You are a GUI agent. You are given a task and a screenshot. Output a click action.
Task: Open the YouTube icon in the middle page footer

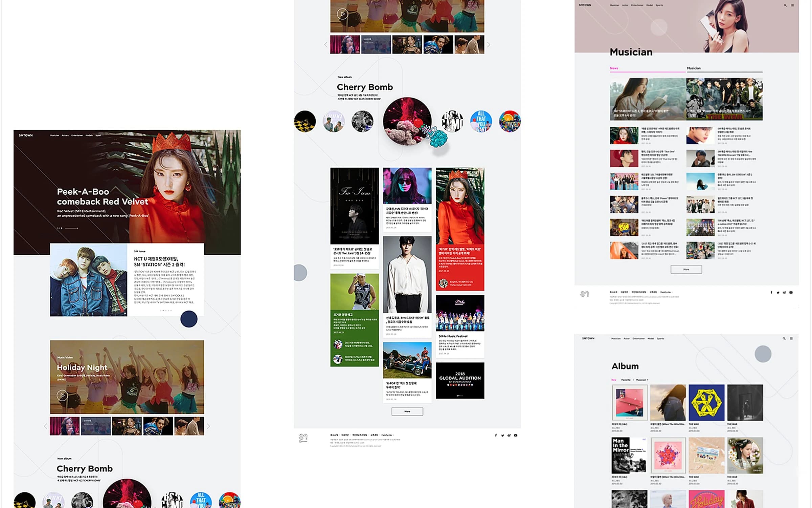pyautogui.click(x=516, y=436)
